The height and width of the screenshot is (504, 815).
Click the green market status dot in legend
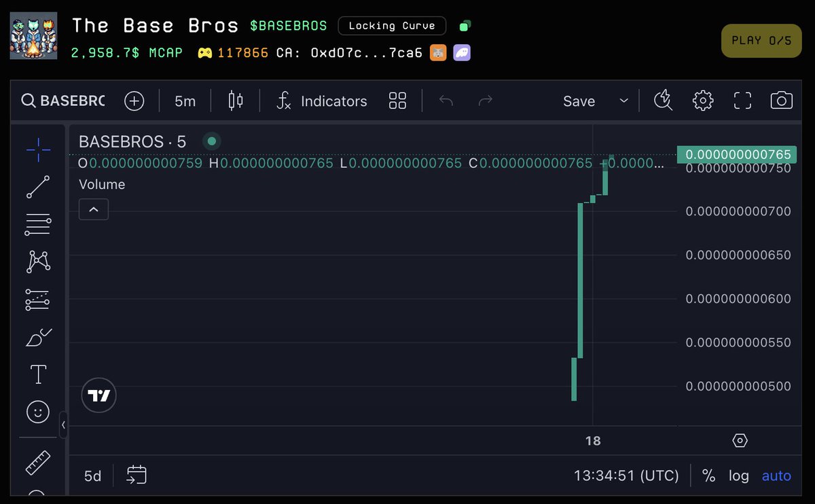pyautogui.click(x=212, y=141)
